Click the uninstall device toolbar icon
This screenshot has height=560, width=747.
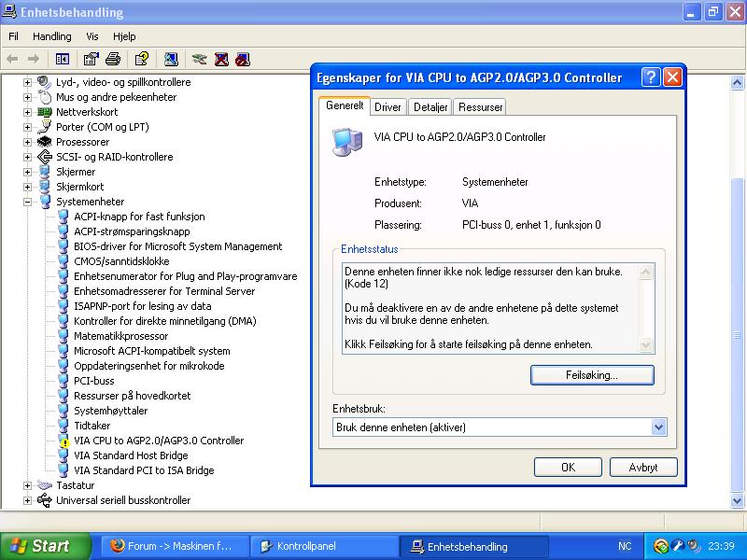(x=221, y=59)
